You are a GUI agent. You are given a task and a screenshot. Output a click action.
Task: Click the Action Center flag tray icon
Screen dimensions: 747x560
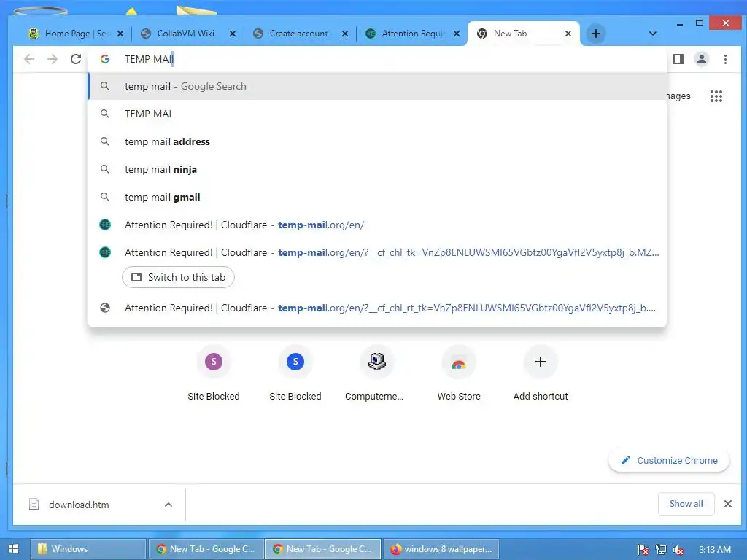click(643, 550)
